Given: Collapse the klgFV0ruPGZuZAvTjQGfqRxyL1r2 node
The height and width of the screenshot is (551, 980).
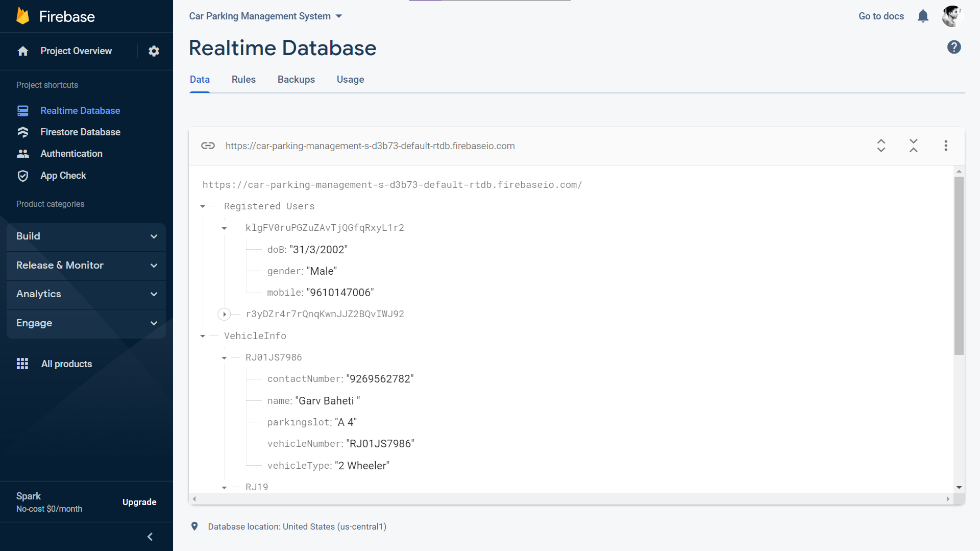Looking at the screenshot, I should pos(224,228).
